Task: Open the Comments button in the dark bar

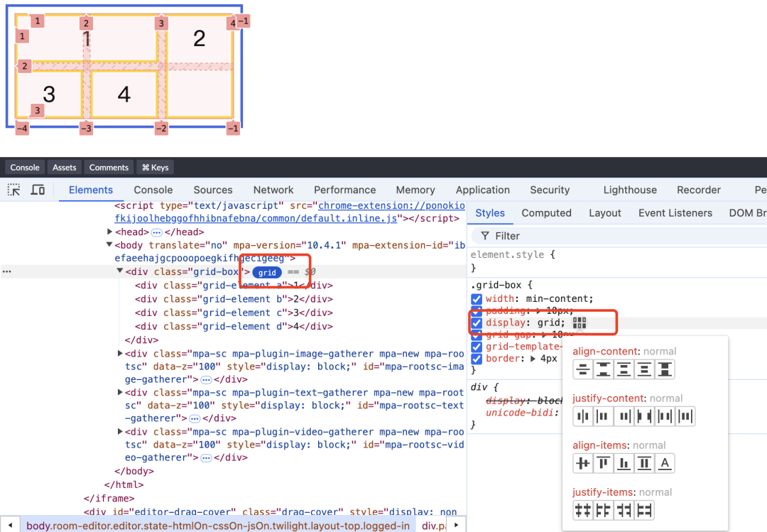Action: pos(109,168)
